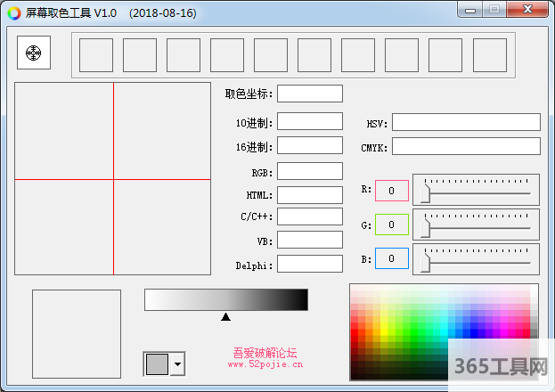The image size is (555, 392).
Task: Select the first empty color history slot
Action: [x=96, y=54]
